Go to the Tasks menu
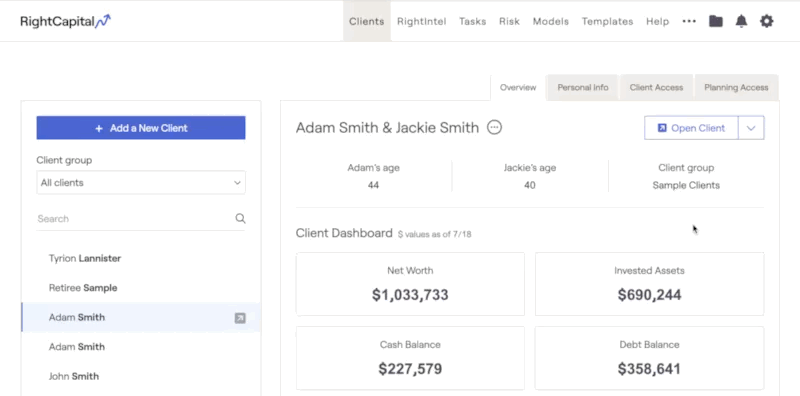The width and height of the screenshot is (800, 396). click(x=472, y=21)
